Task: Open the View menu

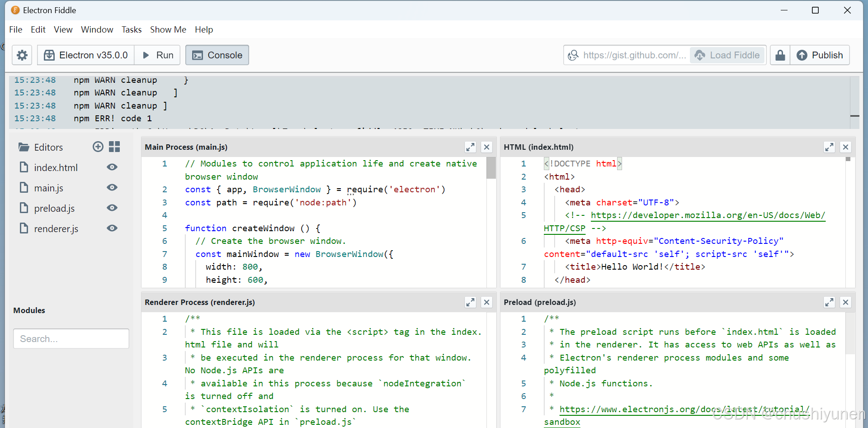Action: [x=63, y=29]
